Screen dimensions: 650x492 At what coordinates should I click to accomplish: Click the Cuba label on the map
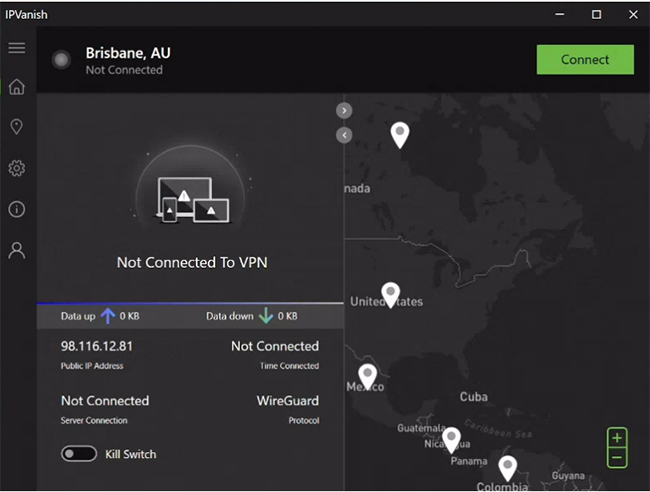point(473,397)
